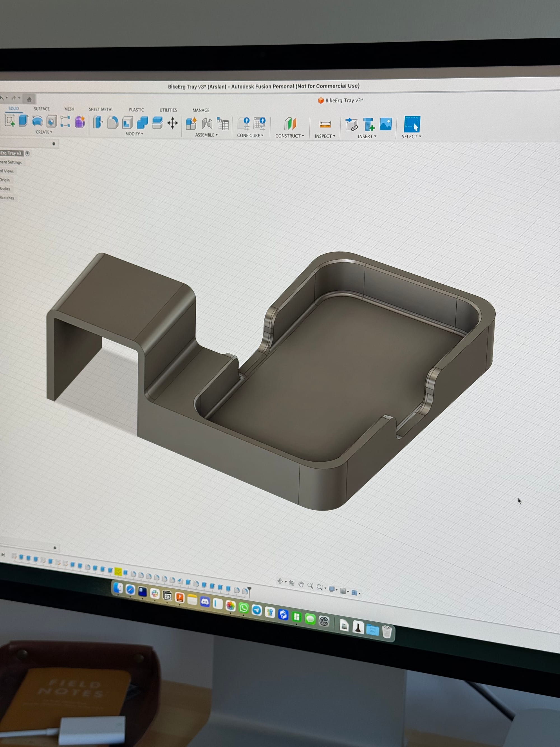Switch to the SHEET METAL tab
This screenshot has width=560, height=747.
tap(101, 110)
